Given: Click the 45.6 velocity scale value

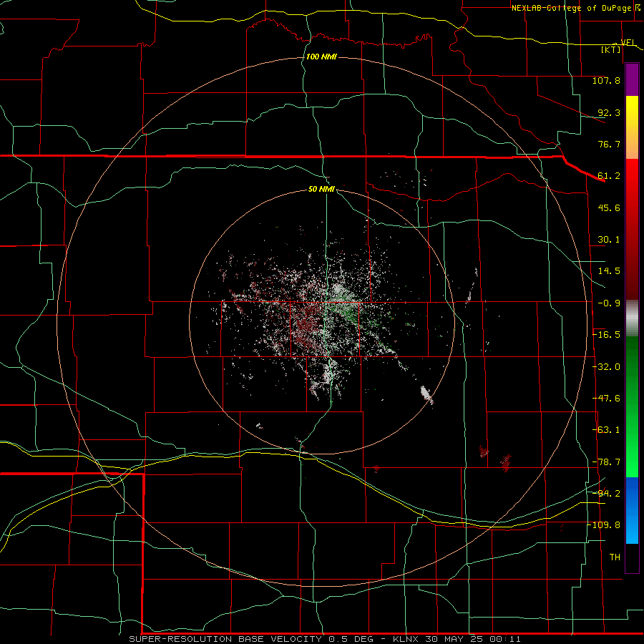Looking at the screenshot, I should click(x=609, y=208).
